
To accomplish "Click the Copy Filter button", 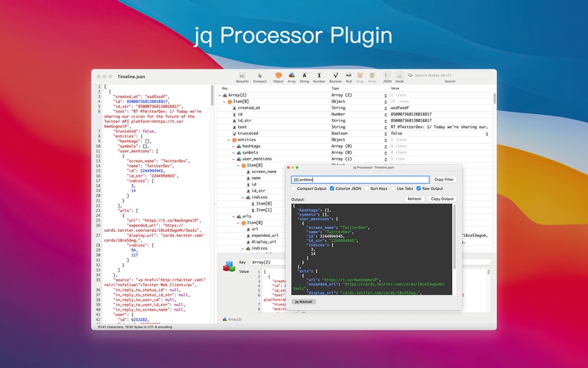I will tap(444, 180).
